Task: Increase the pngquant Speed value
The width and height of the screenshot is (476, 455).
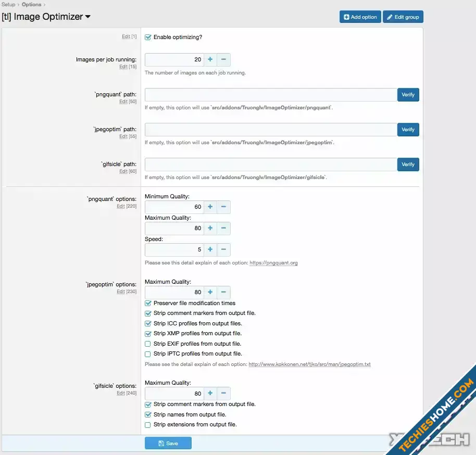Action: 210,250
